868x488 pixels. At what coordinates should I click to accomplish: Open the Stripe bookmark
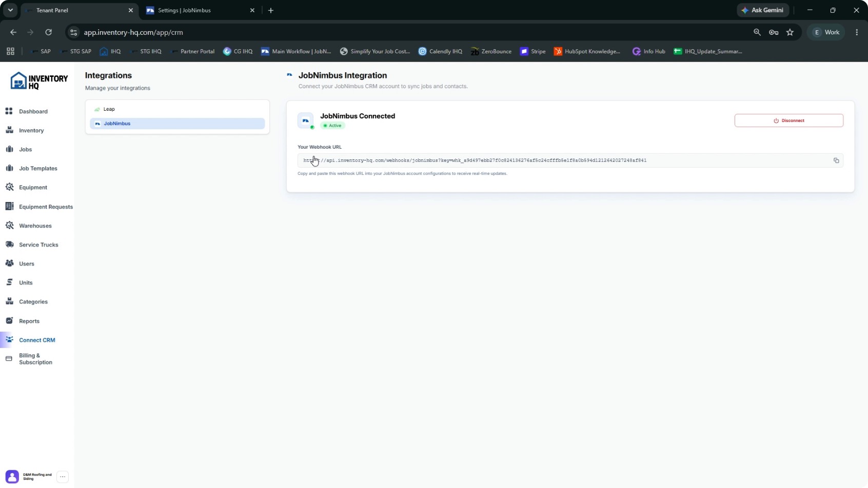[x=533, y=51]
